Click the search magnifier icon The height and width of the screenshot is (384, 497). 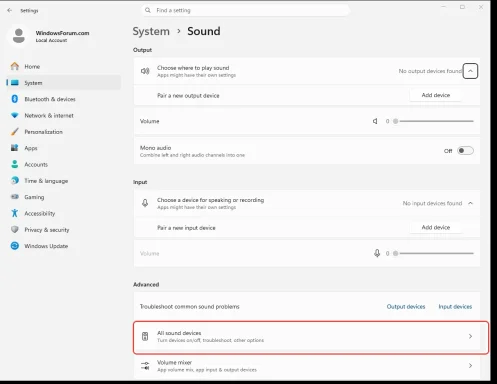click(148, 10)
